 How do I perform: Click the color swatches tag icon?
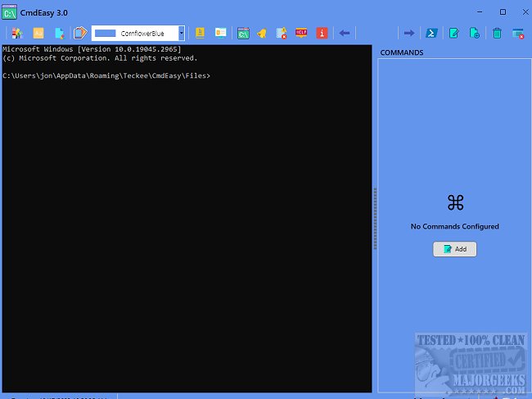(80, 33)
